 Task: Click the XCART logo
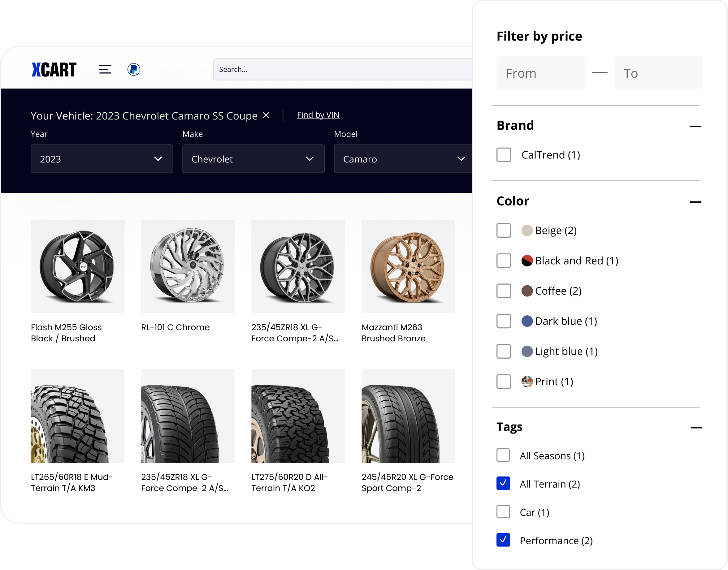tap(54, 69)
